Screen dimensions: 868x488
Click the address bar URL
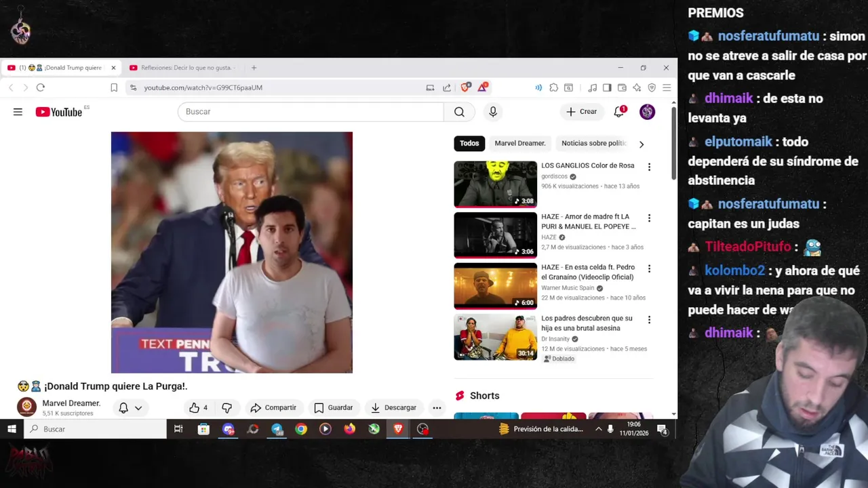click(203, 87)
